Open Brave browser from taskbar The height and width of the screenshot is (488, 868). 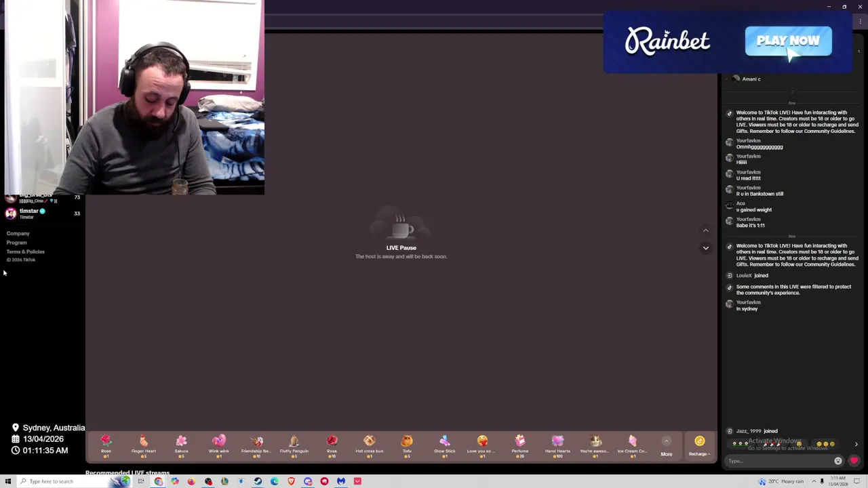tap(292, 481)
